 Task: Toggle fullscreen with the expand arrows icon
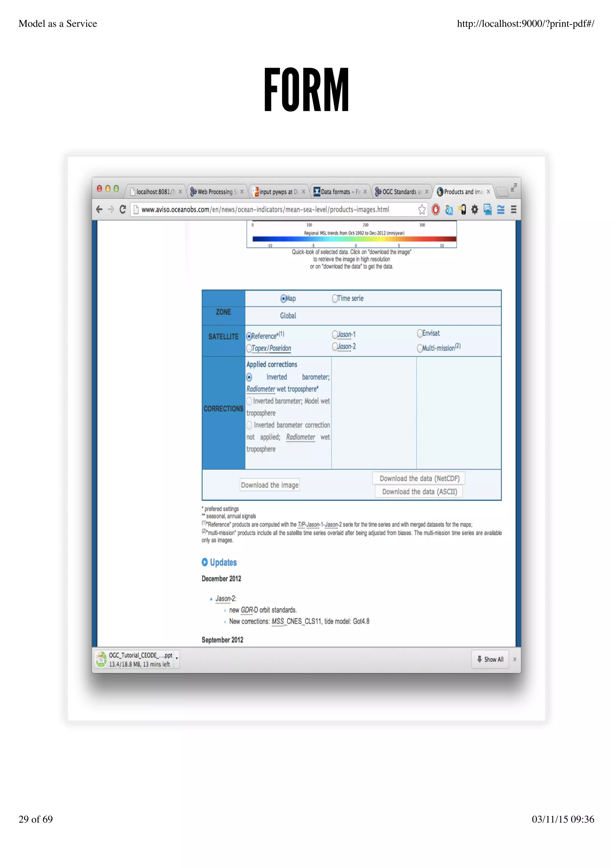point(514,187)
